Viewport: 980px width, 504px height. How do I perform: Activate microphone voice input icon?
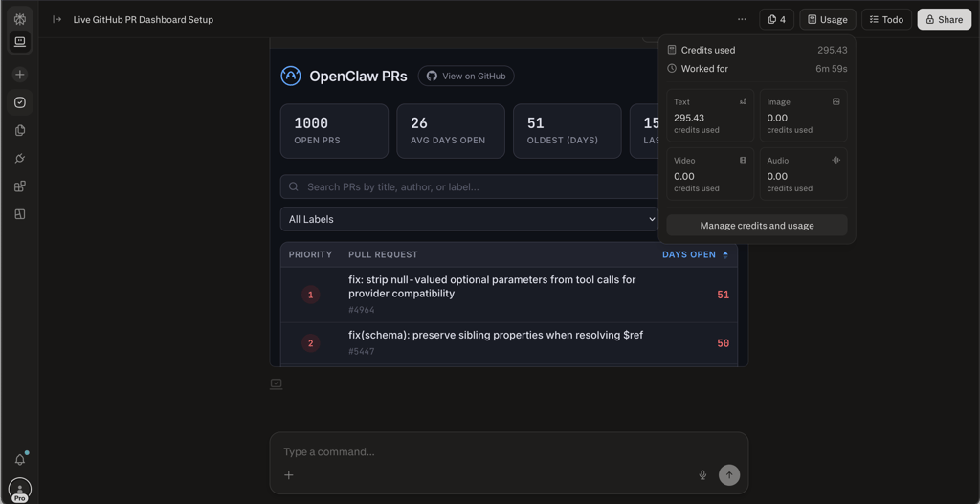(702, 475)
